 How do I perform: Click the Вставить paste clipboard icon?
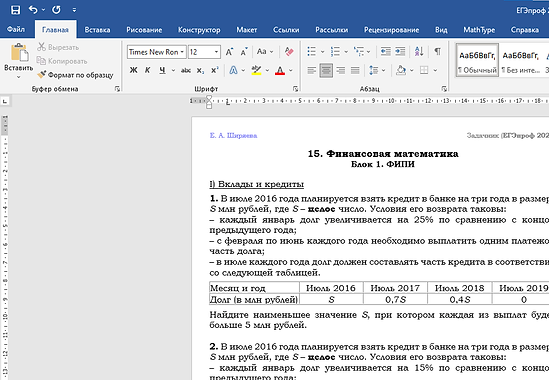click(19, 53)
